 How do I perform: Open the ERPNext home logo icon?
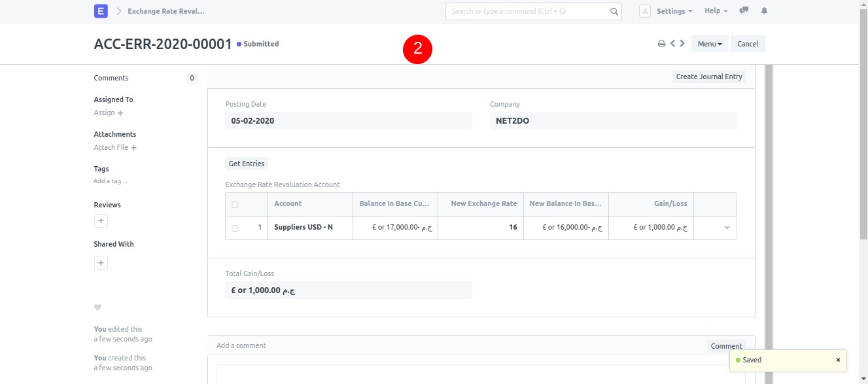coord(101,11)
